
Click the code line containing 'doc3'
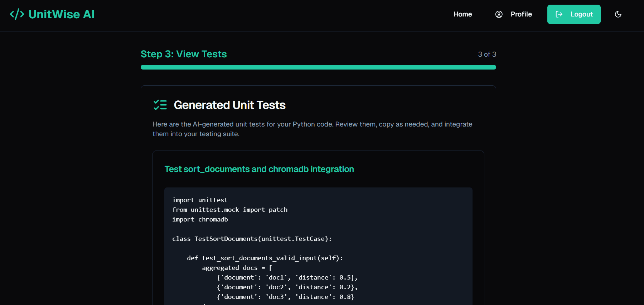pos(285,297)
